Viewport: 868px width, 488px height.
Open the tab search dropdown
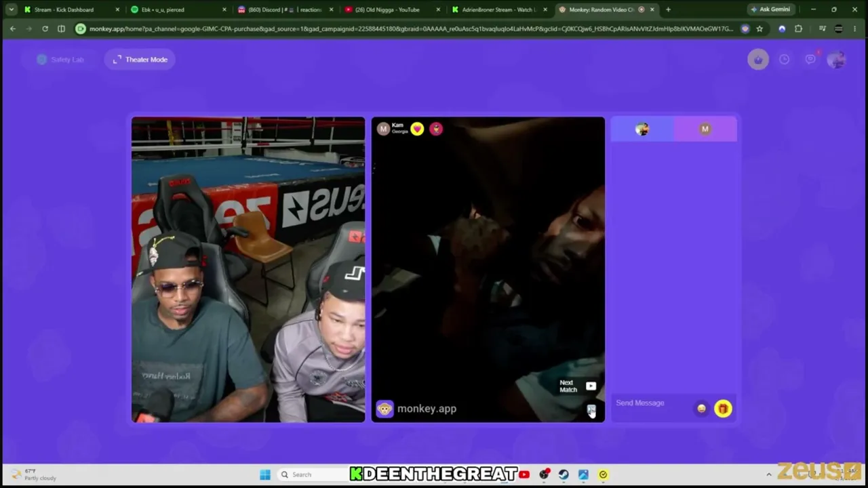tap(11, 9)
